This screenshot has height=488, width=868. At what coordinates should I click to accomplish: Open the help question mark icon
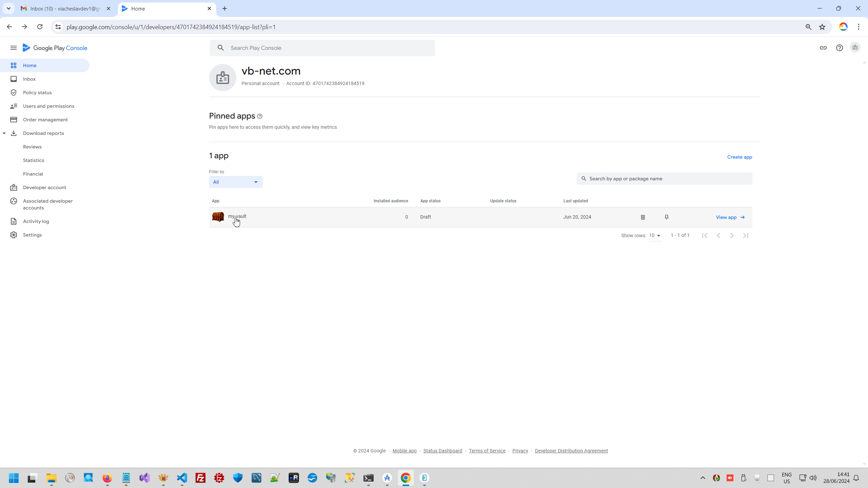pos(839,48)
